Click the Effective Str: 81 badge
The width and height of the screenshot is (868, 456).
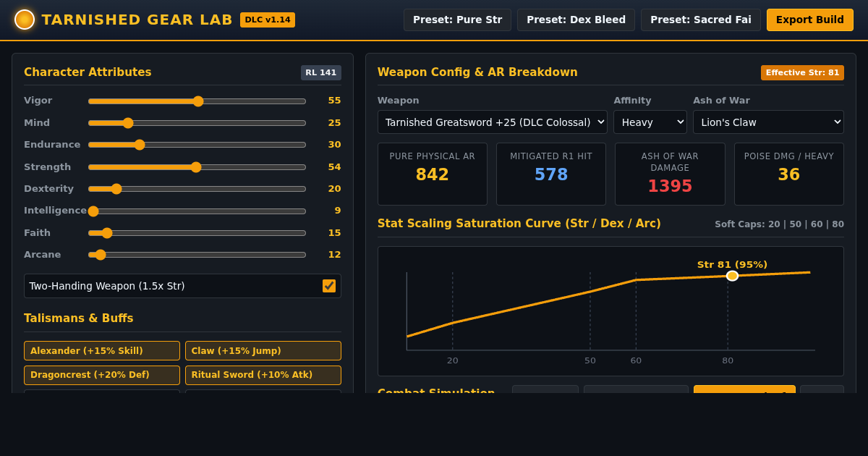click(x=802, y=72)
